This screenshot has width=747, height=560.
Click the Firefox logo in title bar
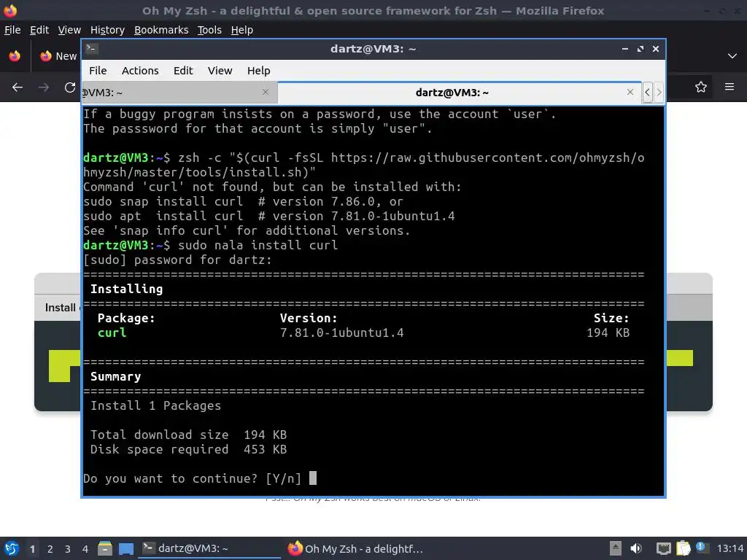[x=10, y=10]
